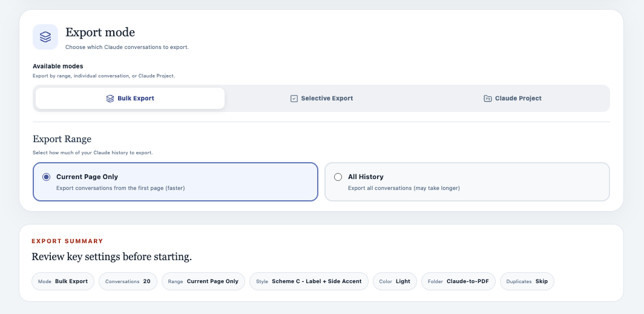
Task: Select the All History radio button
Action: pos(338,177)
